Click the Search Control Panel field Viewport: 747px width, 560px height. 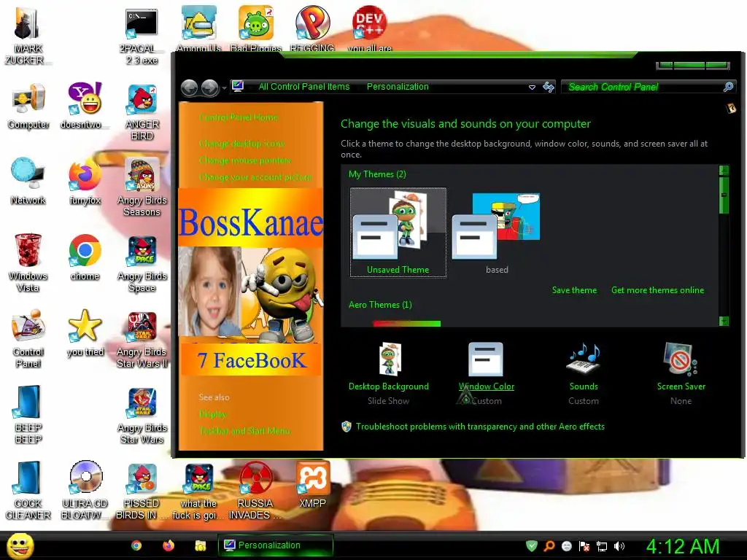648,87
